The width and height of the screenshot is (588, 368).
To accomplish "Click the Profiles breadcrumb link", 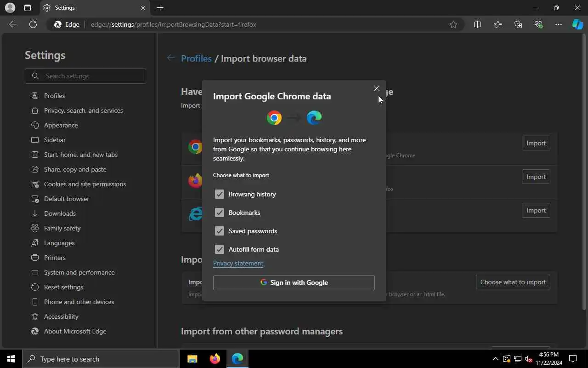I will point(196,58).
